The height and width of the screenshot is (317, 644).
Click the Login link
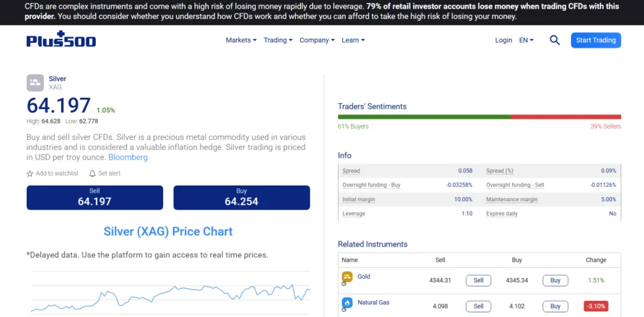click(x=504, y=40)
